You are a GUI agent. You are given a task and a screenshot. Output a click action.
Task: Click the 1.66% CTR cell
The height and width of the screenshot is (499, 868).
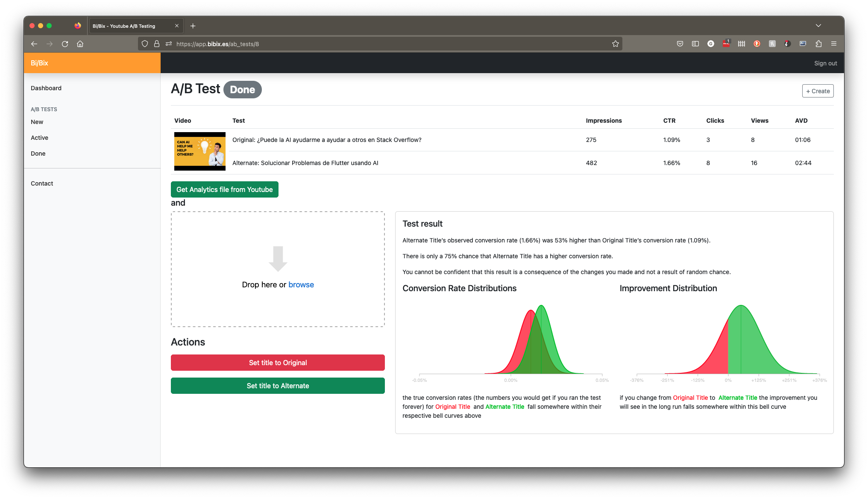672,163
